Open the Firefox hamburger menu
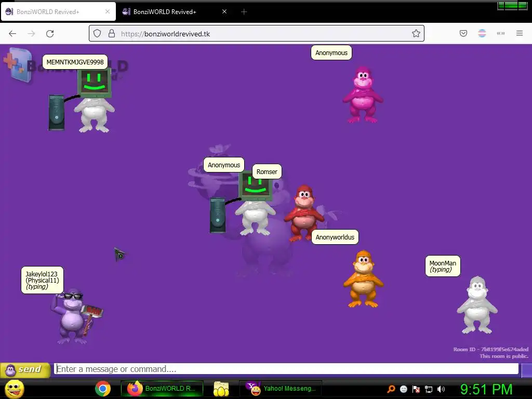 click(x=520, y=33)
